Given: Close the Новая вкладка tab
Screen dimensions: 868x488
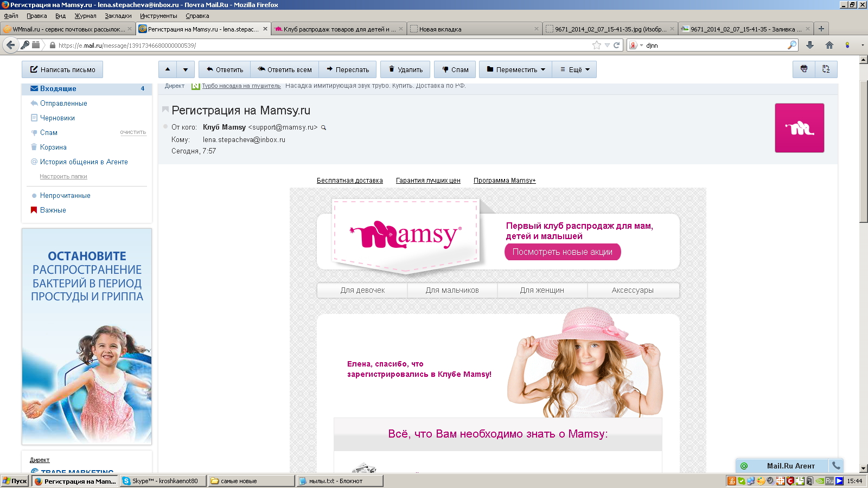Looking at the screenshot, I should [x=537, y=29].
